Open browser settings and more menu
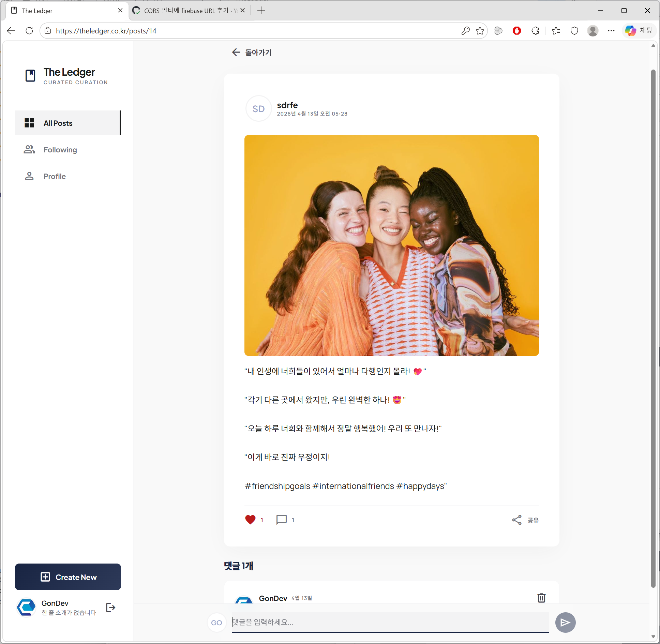The image size is (660, 644). (x=611, y=31)
